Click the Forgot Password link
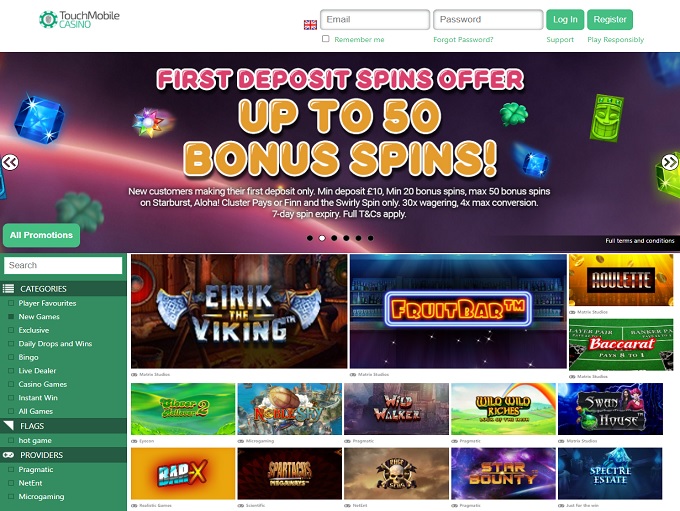The width and height of the screenshot is (680, 511). tap(463, 39)
